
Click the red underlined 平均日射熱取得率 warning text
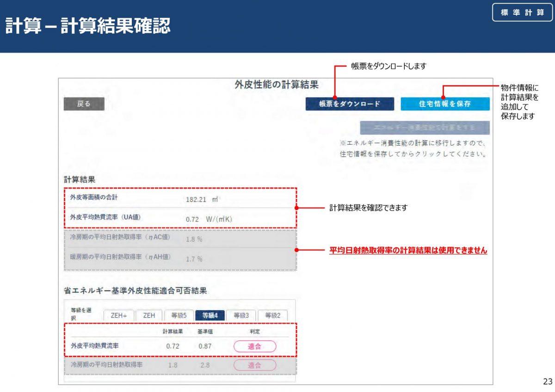point(408,251)
